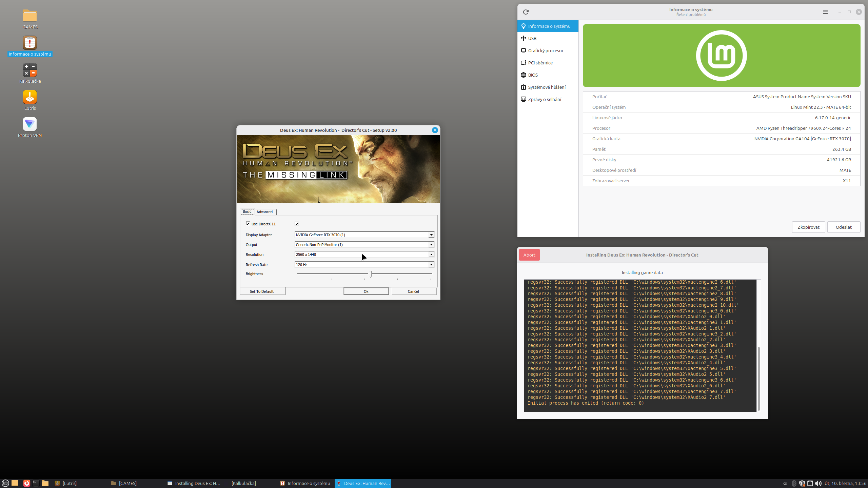
Task: Expand the Refresh Rate dropdown
Action: point(431,265)
